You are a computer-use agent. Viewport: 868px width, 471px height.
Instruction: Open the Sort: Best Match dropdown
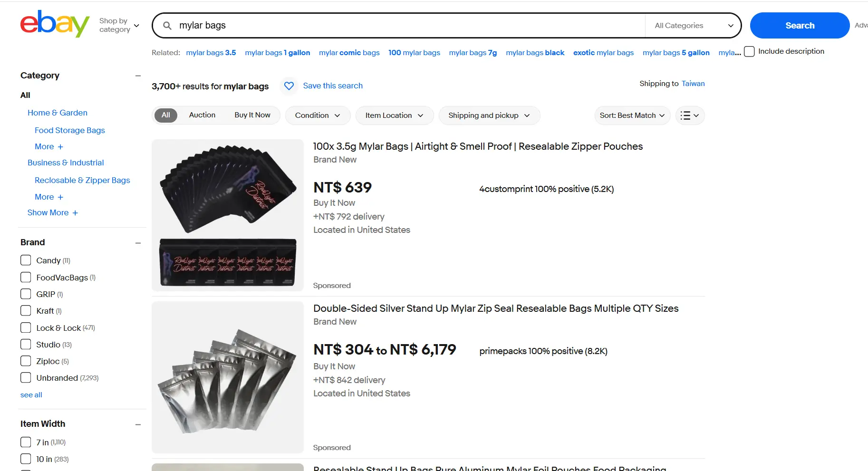click(632, 115)
